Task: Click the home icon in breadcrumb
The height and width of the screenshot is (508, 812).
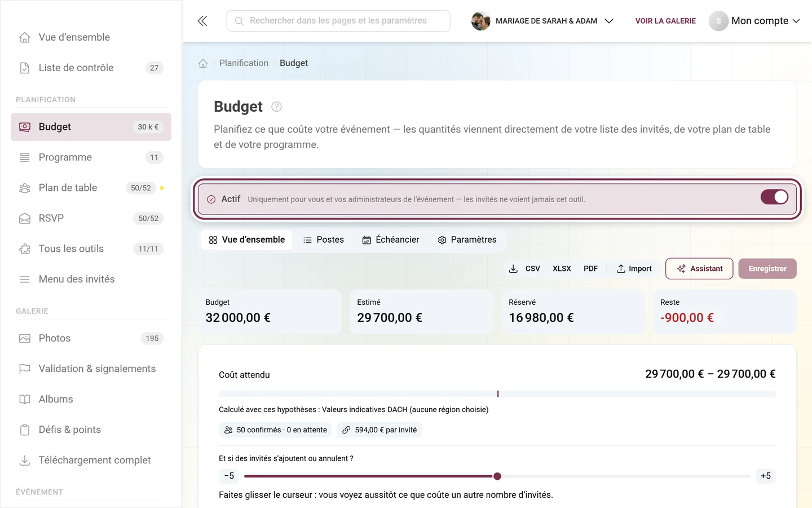Action: tap(203, 63)
